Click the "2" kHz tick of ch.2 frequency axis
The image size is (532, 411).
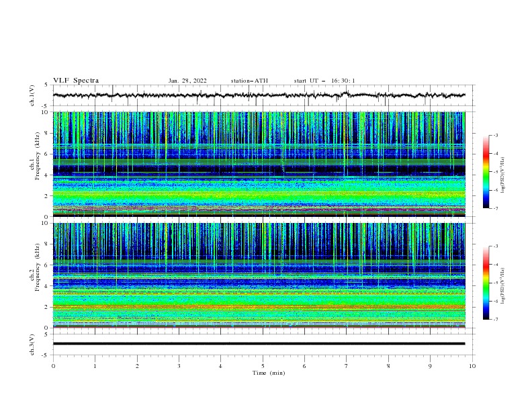(46, 307)
